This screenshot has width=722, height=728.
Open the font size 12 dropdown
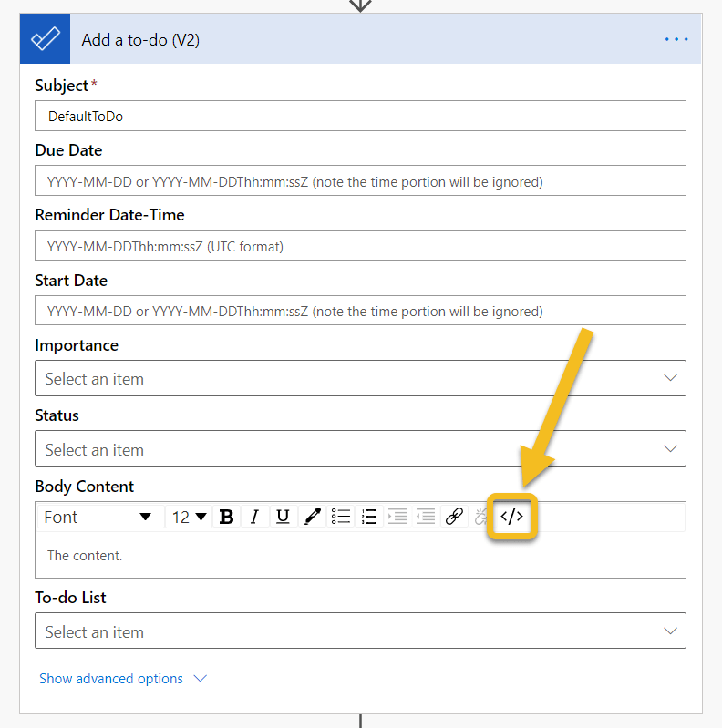tap(190, 517)
